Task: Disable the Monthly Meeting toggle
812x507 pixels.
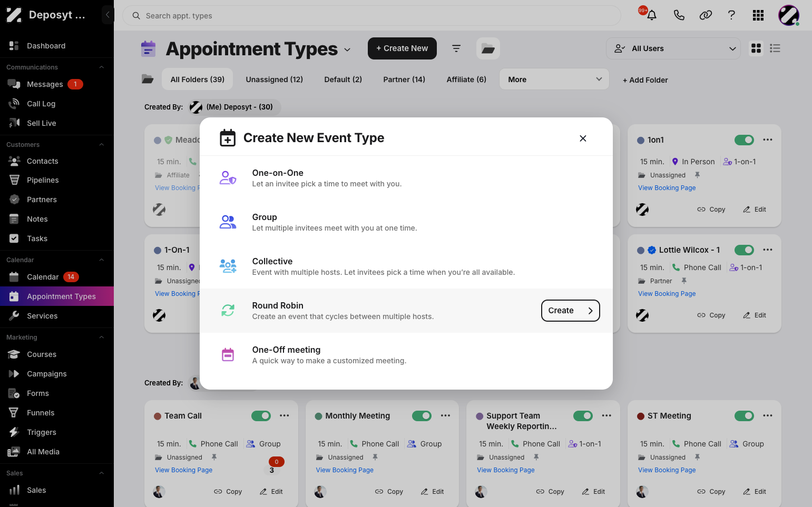Action: point(422,416)
